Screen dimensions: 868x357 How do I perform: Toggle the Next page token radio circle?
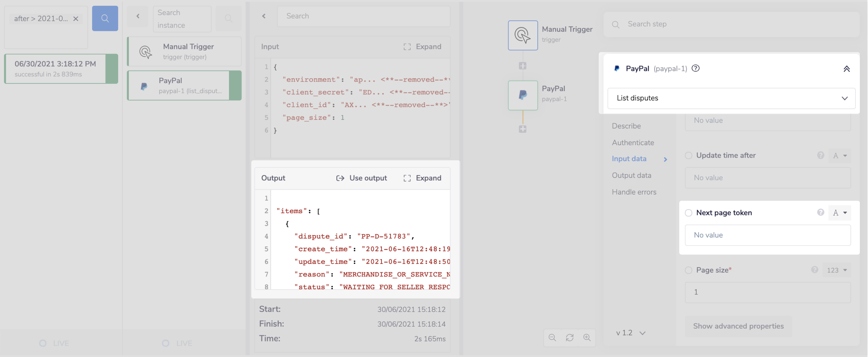(688, 213)
